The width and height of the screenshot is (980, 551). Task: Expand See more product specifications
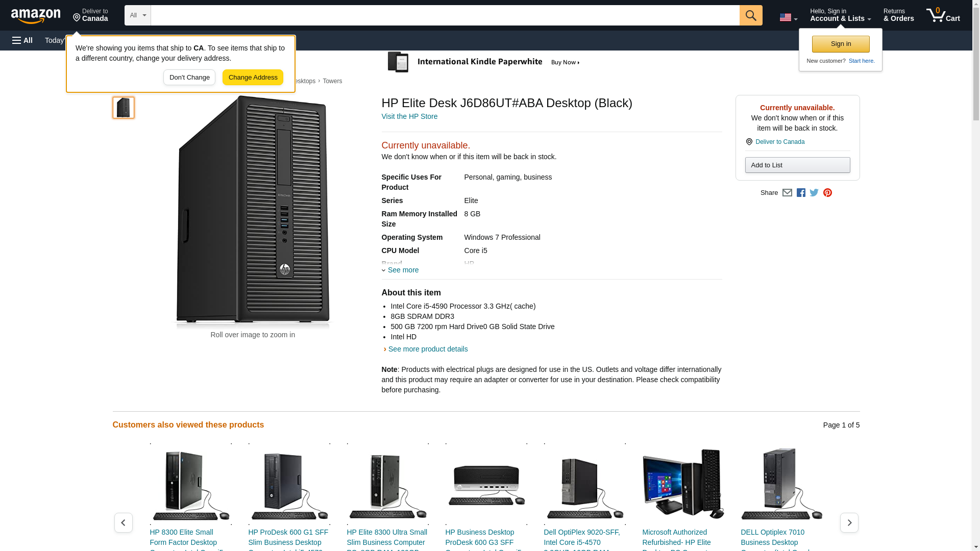pos(402,270)
